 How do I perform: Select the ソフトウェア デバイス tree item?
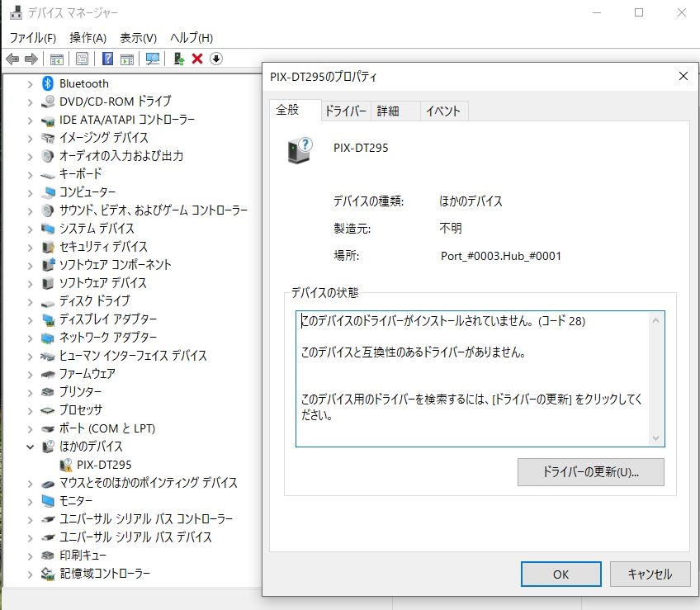tap(103, 283)
